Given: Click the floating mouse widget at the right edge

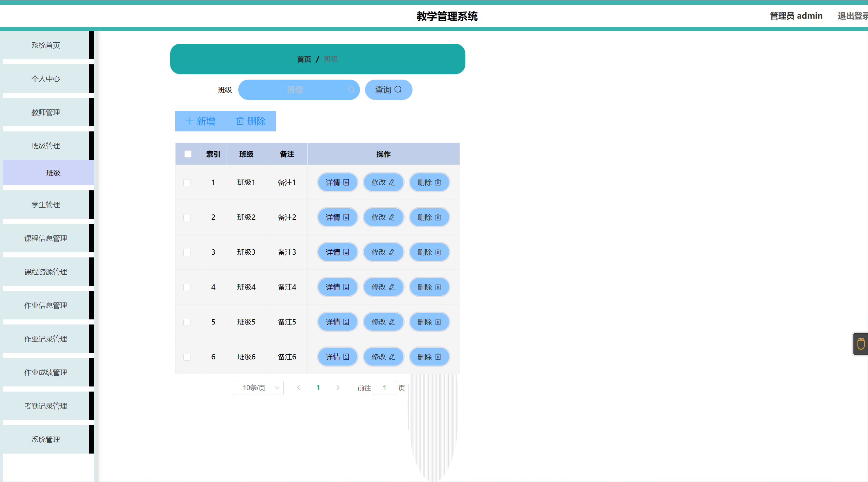Looking at the screenshot, I should tap(861, 344).
